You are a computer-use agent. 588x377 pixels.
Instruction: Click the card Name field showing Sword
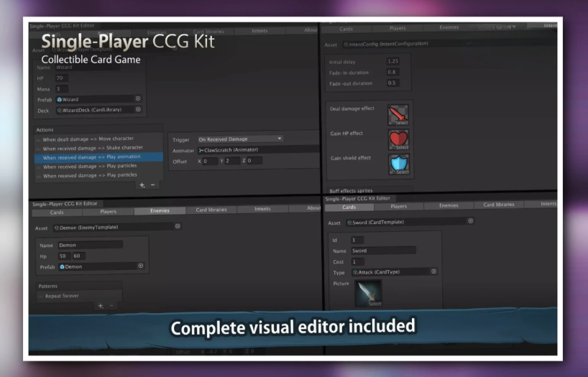383,251
